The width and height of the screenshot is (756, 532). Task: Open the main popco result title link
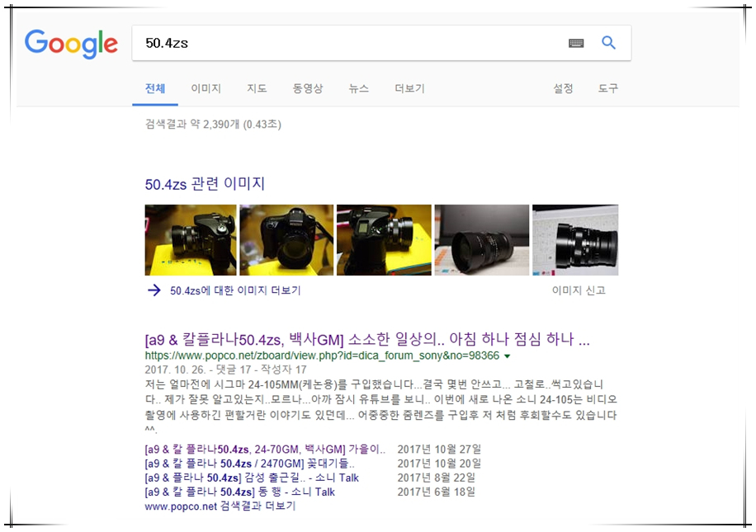(366, 340)
